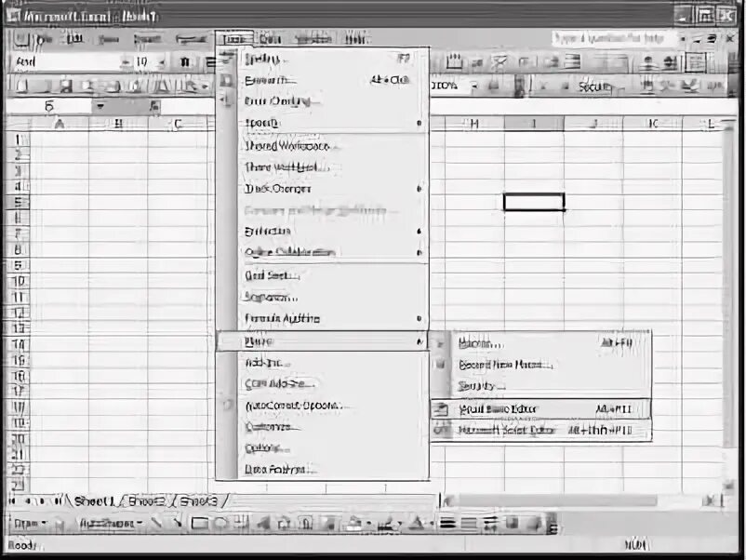Open the Draw menu on the Drawing toolbar
The height and width of the screenshot is (560, 746).
point(30,524)
